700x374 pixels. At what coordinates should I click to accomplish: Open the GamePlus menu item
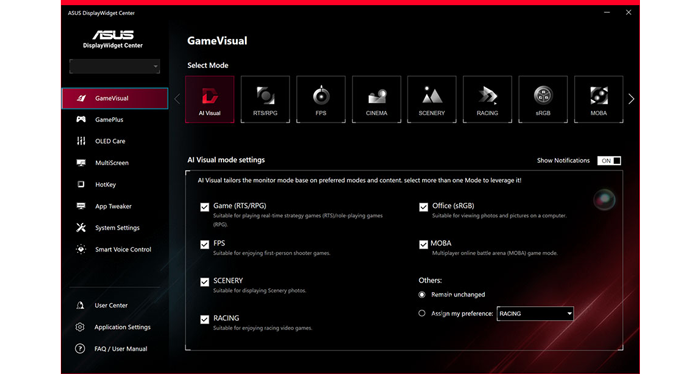[115, 120]
